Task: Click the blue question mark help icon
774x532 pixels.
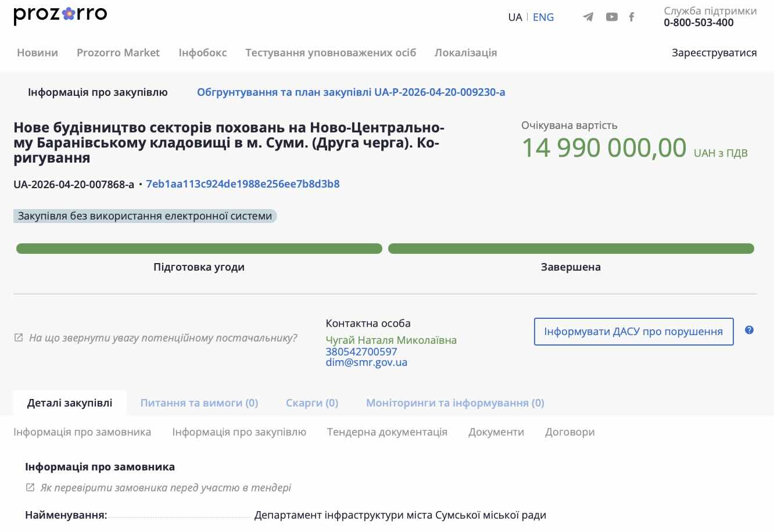Action: click(x=749, y=330)
